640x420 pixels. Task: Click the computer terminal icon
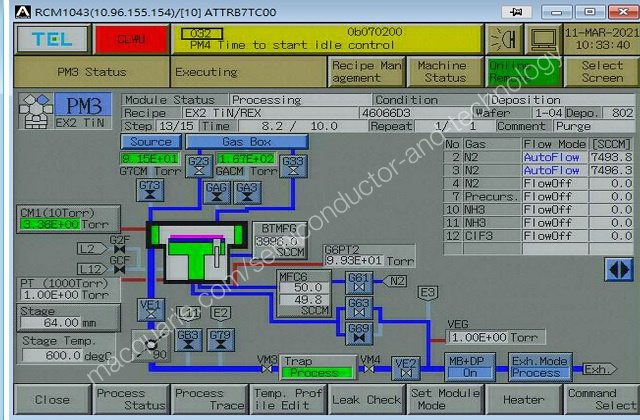(543, 39)
